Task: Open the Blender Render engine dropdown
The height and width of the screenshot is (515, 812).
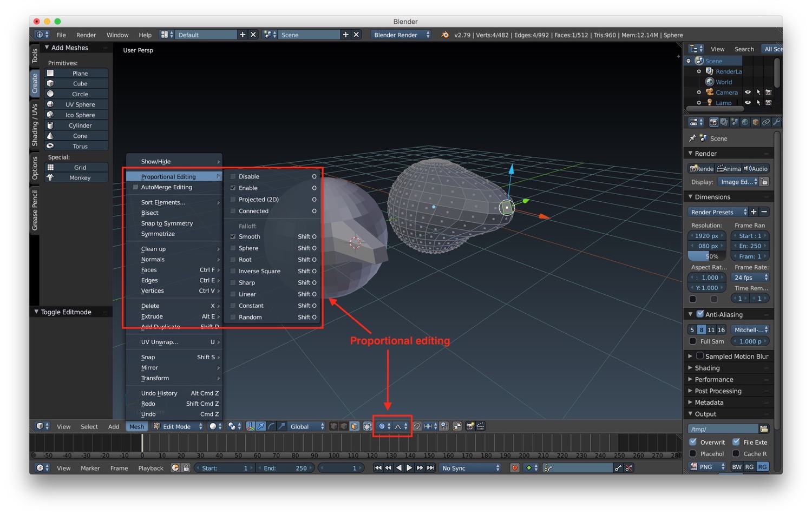Action: click(401, 35)
